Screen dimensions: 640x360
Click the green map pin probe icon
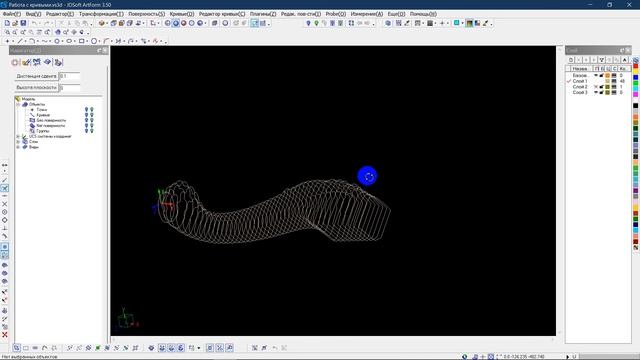(316, 23)
